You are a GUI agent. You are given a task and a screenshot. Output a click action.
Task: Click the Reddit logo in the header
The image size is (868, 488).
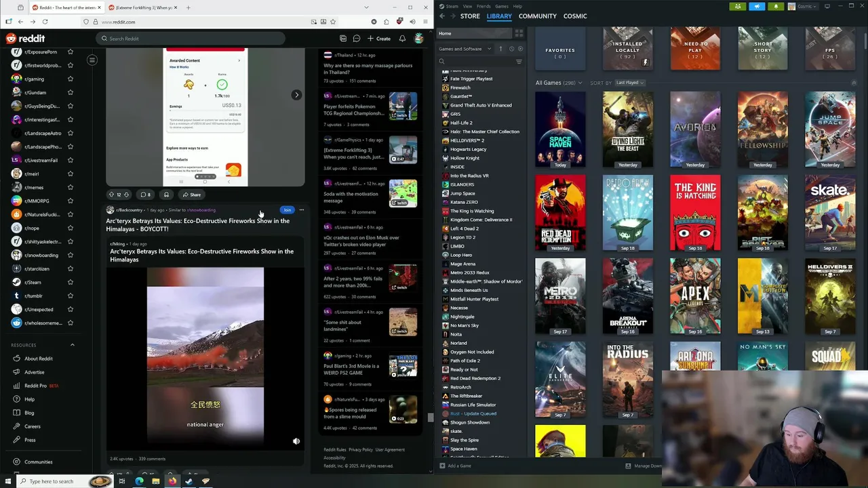[x=25, y=39]
